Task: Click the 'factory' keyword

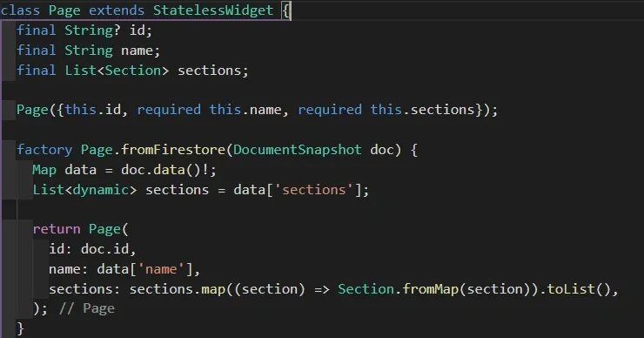Action: coord(44,150)
